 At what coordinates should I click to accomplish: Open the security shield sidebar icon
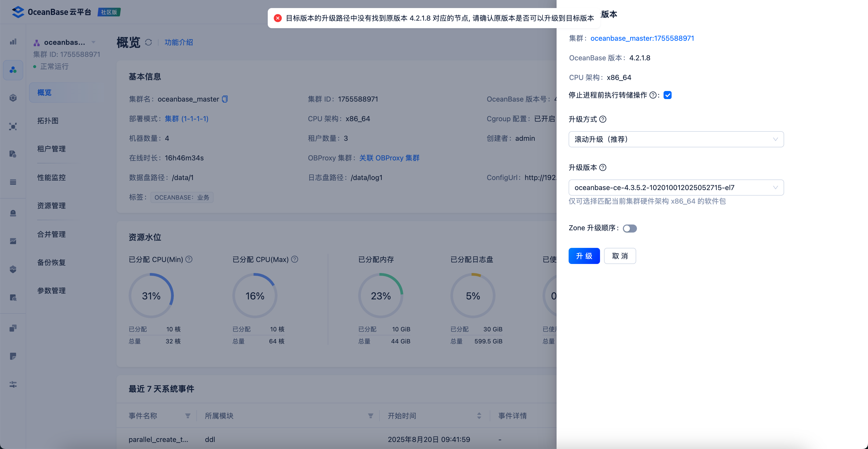(13, 269)
